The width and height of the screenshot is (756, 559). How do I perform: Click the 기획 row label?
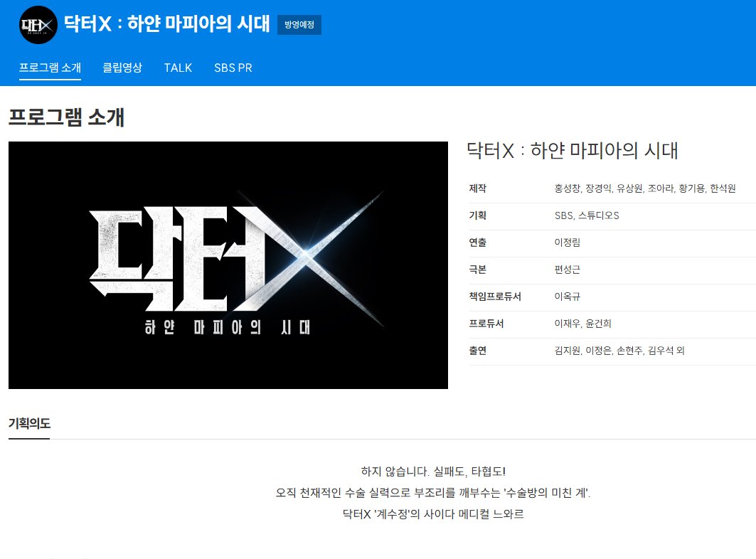point(478,215)
